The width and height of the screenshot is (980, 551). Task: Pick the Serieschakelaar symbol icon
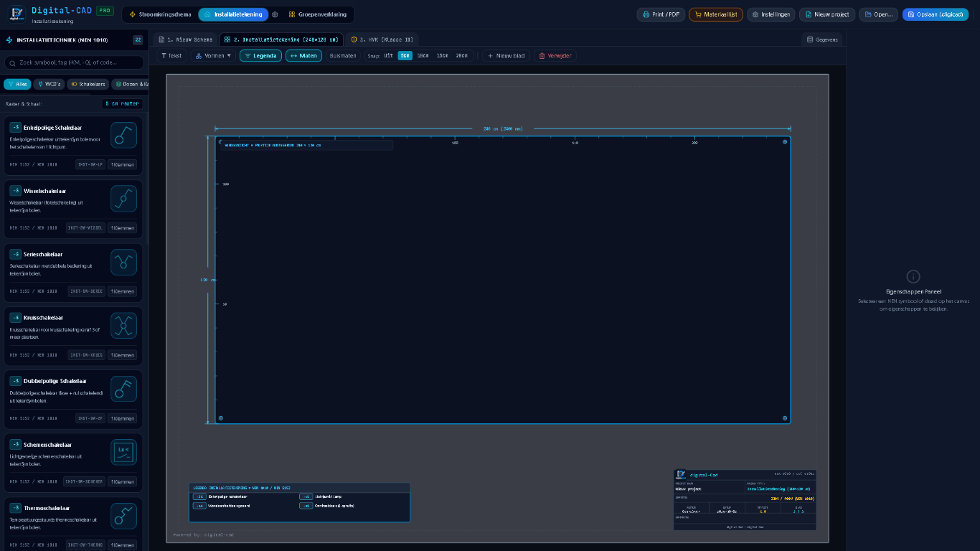123,262
